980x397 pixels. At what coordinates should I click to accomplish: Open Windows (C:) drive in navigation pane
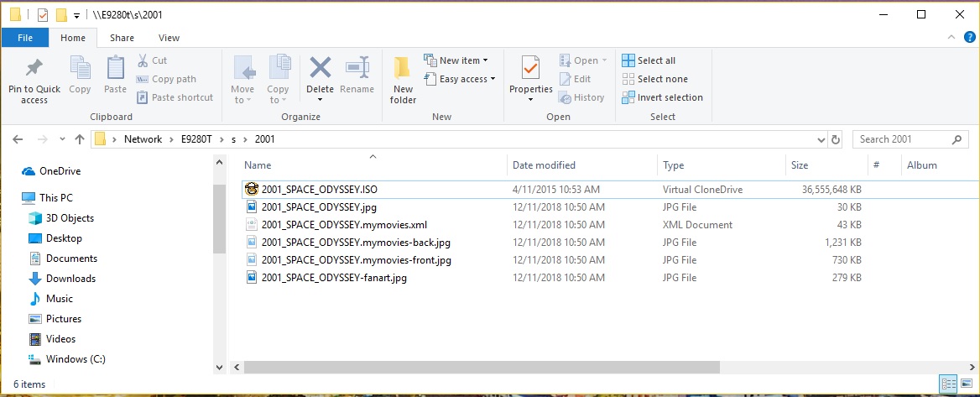[x=67, y=359]
